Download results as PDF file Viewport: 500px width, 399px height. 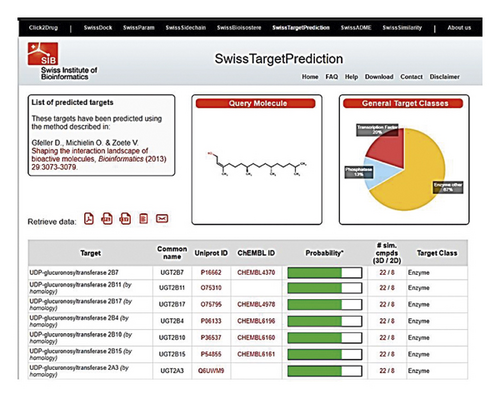point(89,219)
